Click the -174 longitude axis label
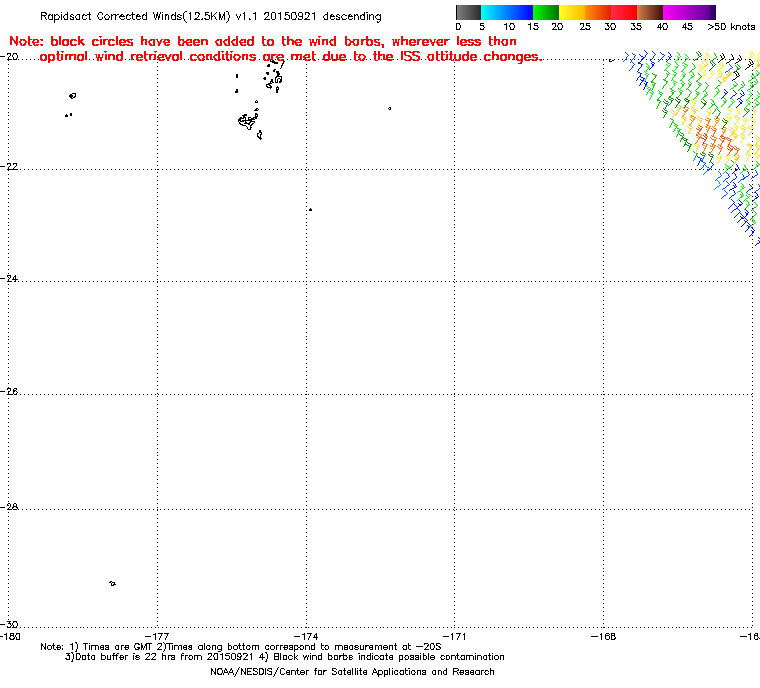Screen dimensions: 760x688 [306, 637]
